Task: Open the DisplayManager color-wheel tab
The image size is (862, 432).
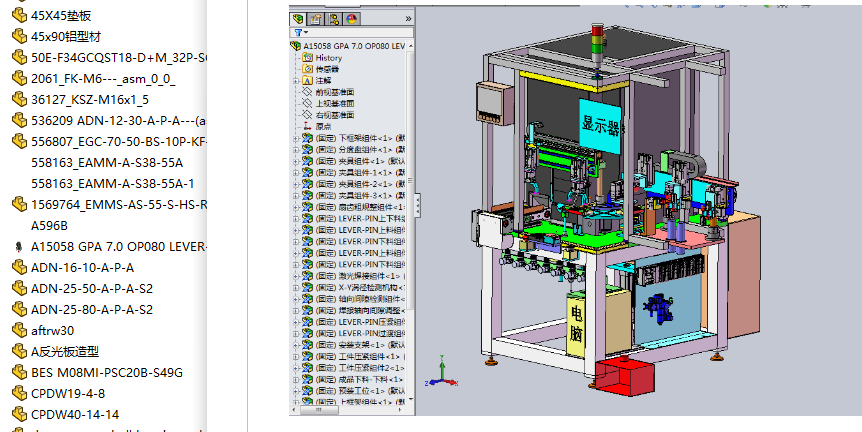Action: [x=350, y=18]
